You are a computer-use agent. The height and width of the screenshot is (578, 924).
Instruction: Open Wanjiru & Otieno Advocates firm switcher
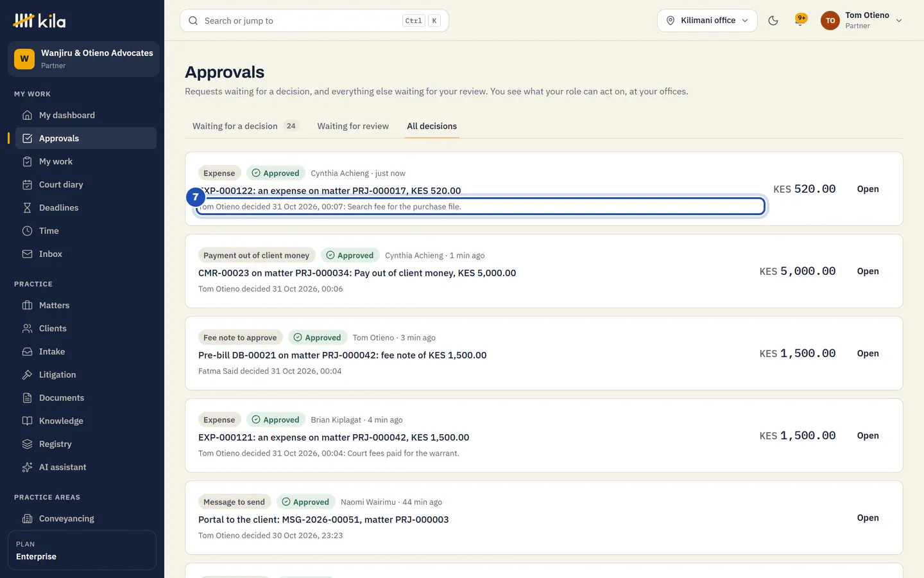click(83, 59)
